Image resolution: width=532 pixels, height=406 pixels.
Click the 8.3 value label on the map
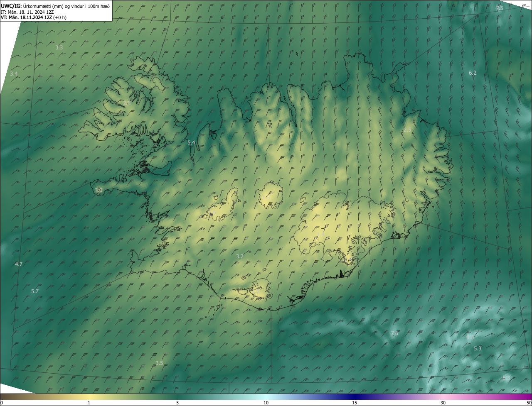(x=506, y=377)
